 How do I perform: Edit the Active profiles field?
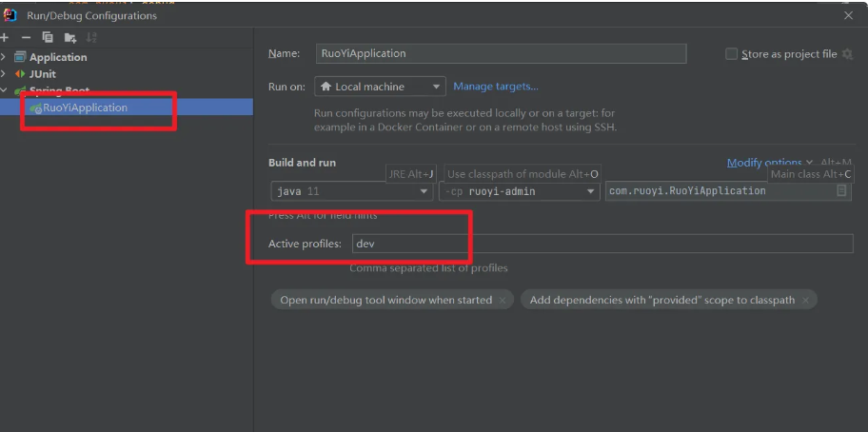[x=602, y=244]
